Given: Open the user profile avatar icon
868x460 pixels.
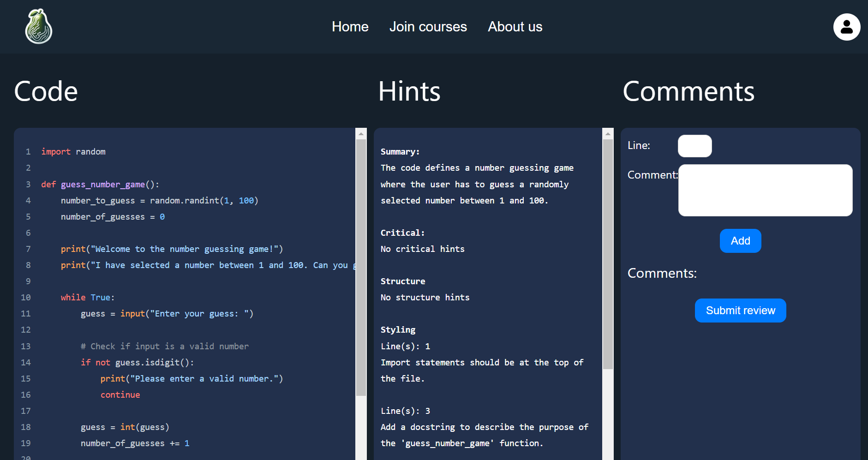Looking at the screenshot, I should coord(846,27).
